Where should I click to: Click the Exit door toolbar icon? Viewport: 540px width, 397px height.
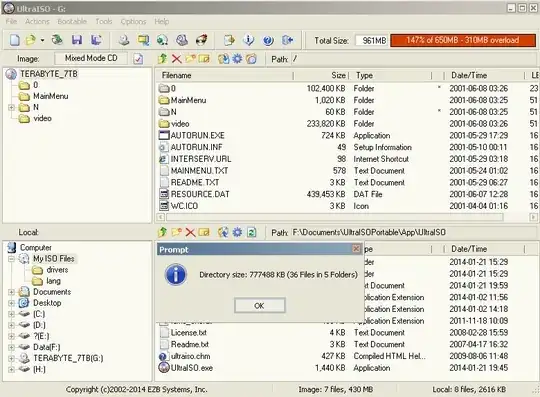(288, 40)
